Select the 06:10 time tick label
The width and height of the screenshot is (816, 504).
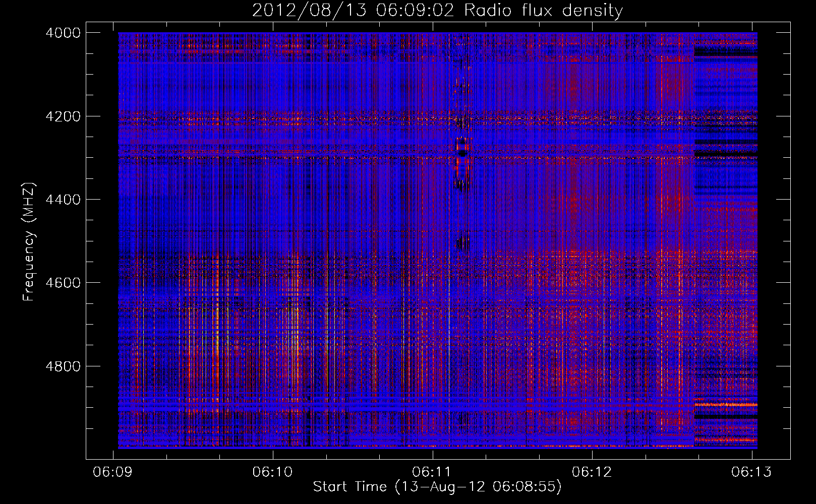pyautogui.click(x=273, y=472)
